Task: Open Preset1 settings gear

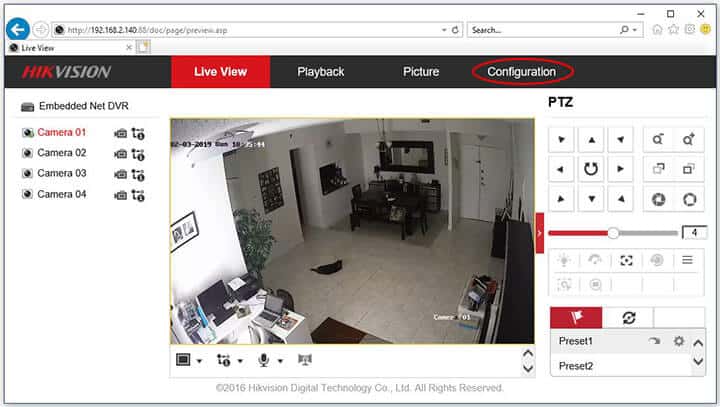Action: (678, 341)
